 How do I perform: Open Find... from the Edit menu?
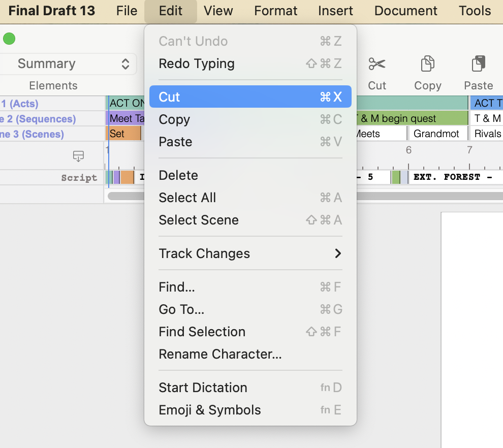coord(250,287)
